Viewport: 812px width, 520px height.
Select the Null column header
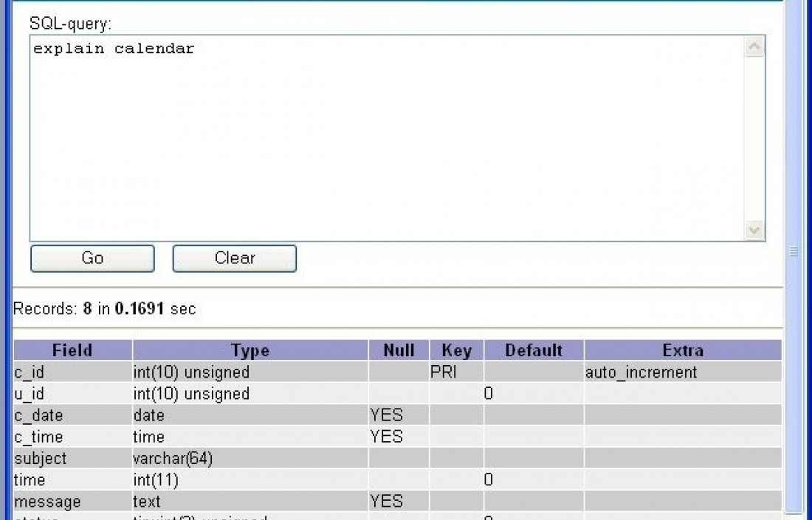[x=399, y=350]
